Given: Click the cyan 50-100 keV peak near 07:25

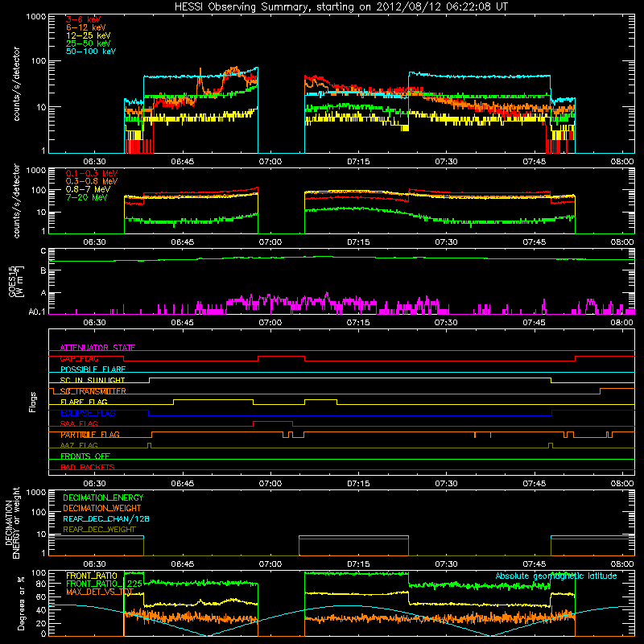Looking at the screenshot, I should tap(413, 73).
